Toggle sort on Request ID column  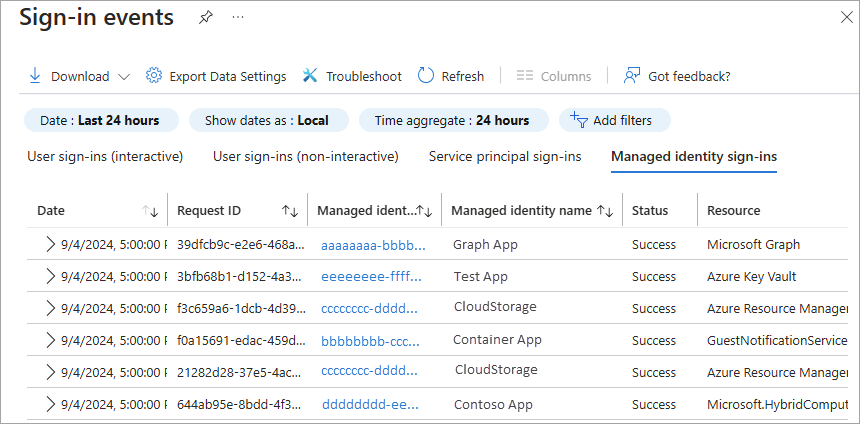pyautogui.click(x=290, y=211)
